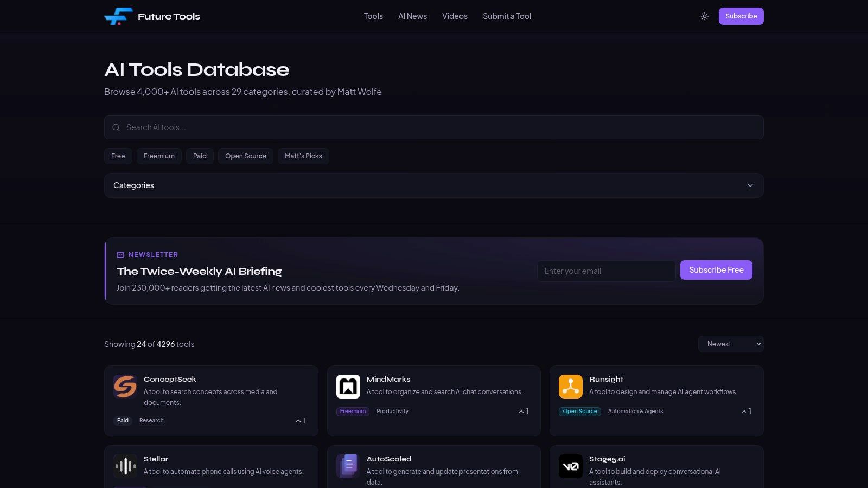Enable the Free pricing filter

(118, 156)
